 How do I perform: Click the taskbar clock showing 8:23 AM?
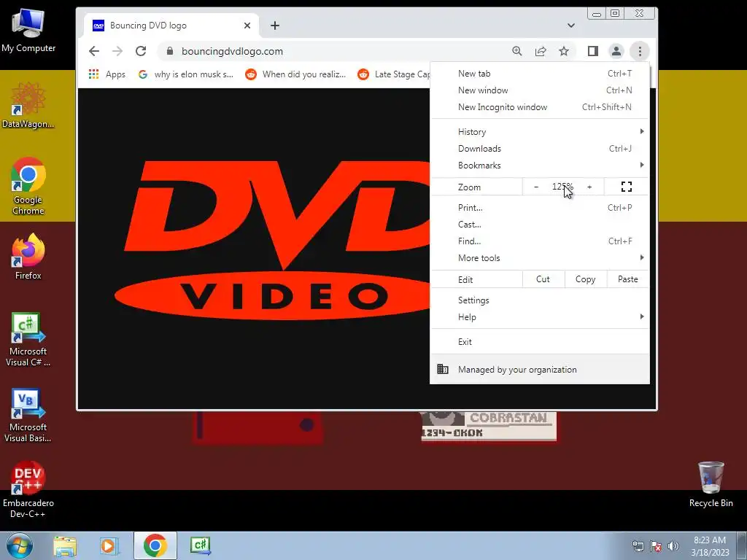point(710,545)
